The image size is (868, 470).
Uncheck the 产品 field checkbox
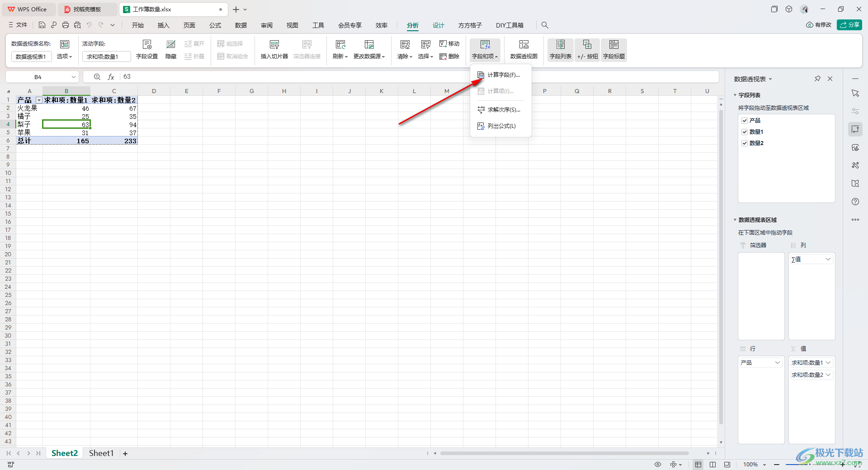click(x=745, y=121)
